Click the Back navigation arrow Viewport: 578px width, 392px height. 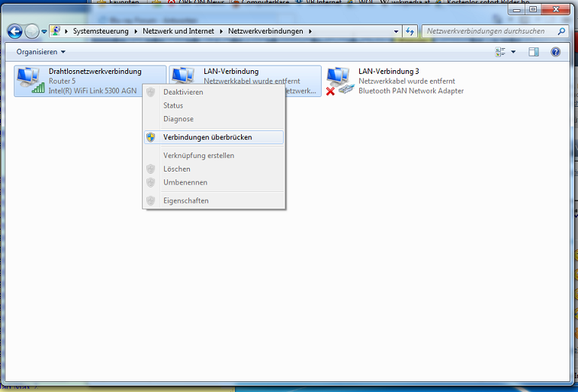15,31
